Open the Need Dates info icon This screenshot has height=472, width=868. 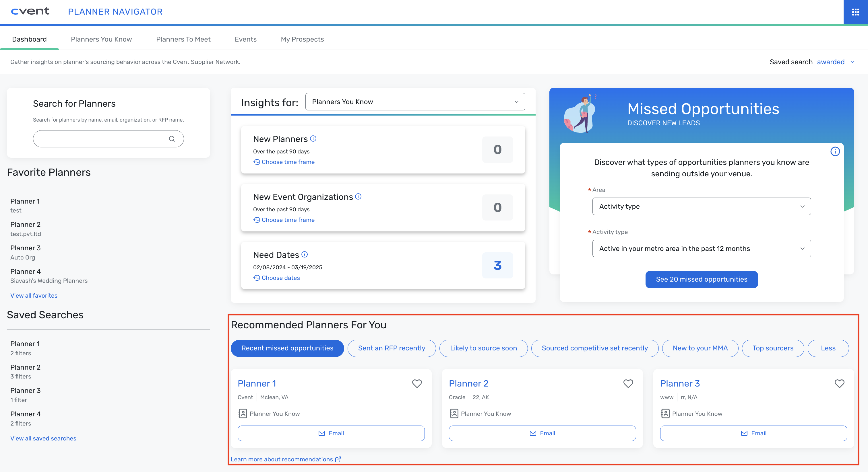pyautogui.click(x=305, y=254)
